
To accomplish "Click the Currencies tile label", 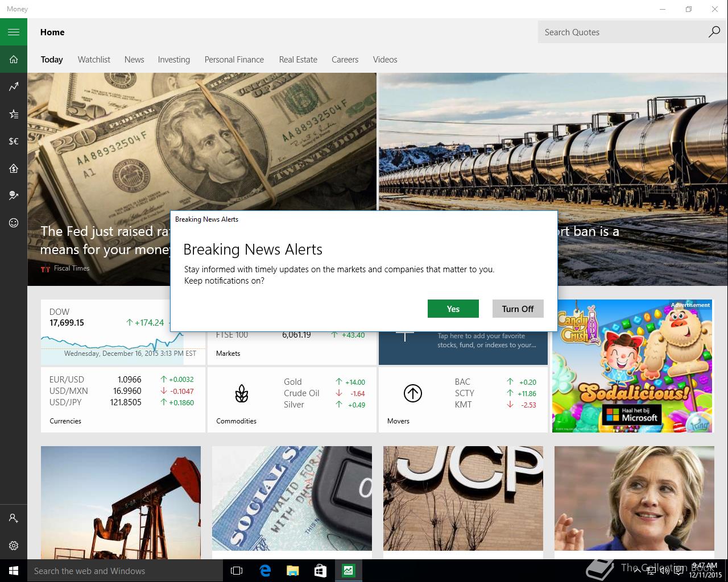I will [x=65, y=421].
